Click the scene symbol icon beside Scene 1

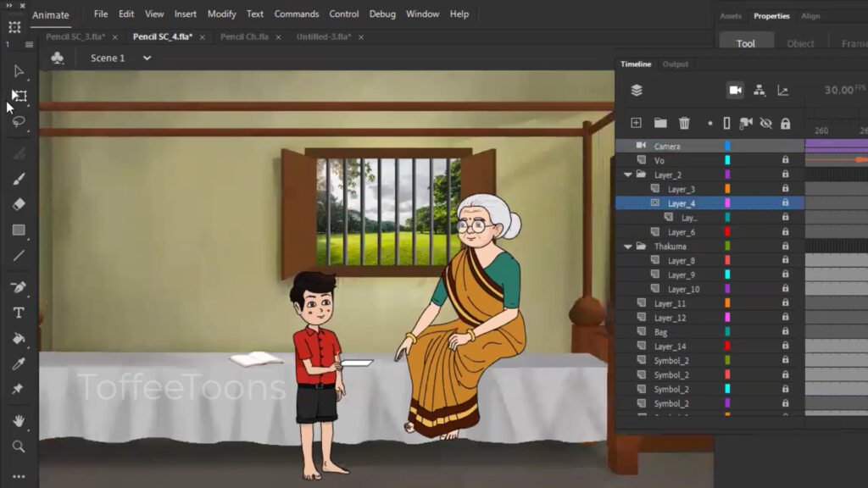57,58
